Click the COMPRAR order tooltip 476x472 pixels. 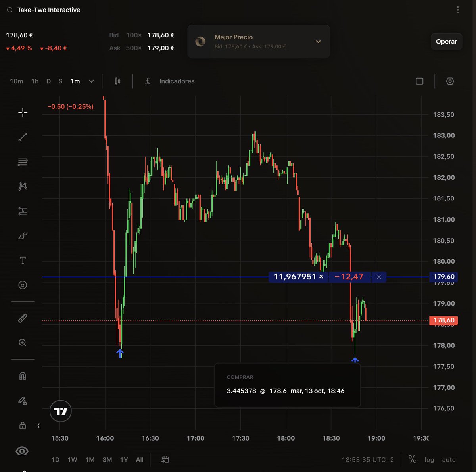point(288,385)
